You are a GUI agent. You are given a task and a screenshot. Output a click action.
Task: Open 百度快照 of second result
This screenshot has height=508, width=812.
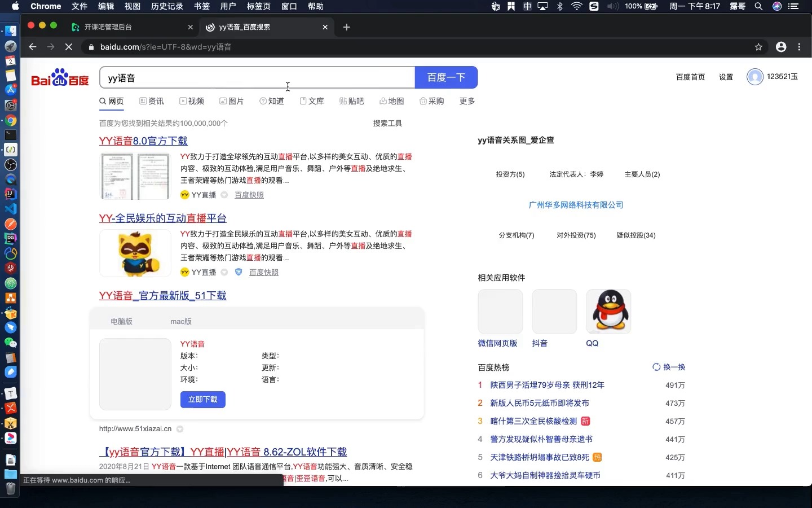264,272
